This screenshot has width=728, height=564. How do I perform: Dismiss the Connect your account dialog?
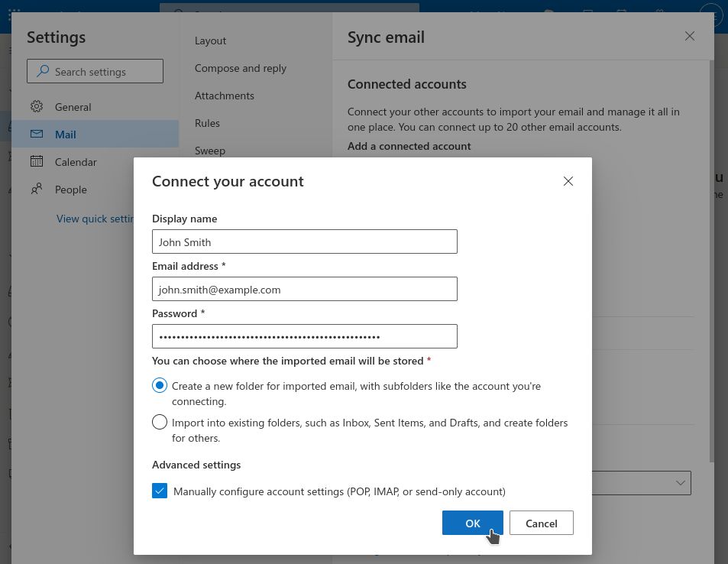(568, 181)
